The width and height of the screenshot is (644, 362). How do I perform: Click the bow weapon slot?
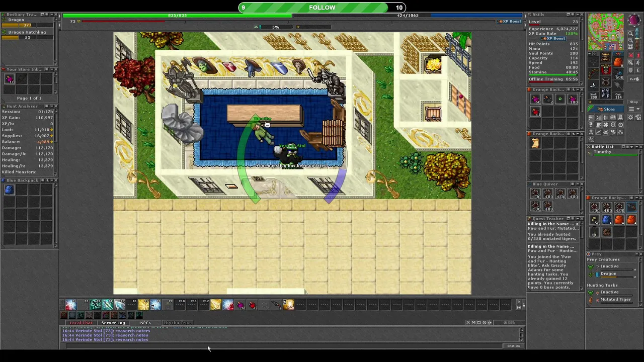click(x=593, y=74)
